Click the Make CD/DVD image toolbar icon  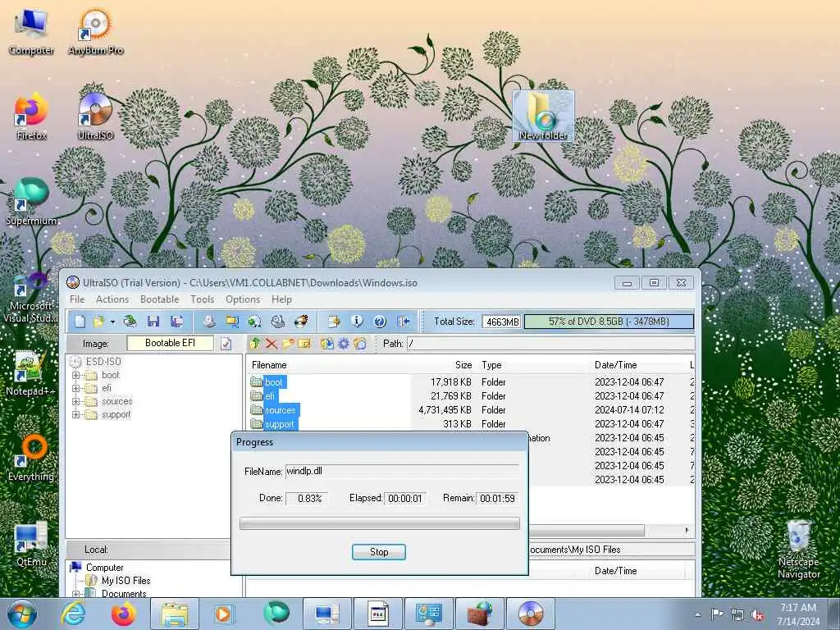pyautogui.click(x=209, y=322)
